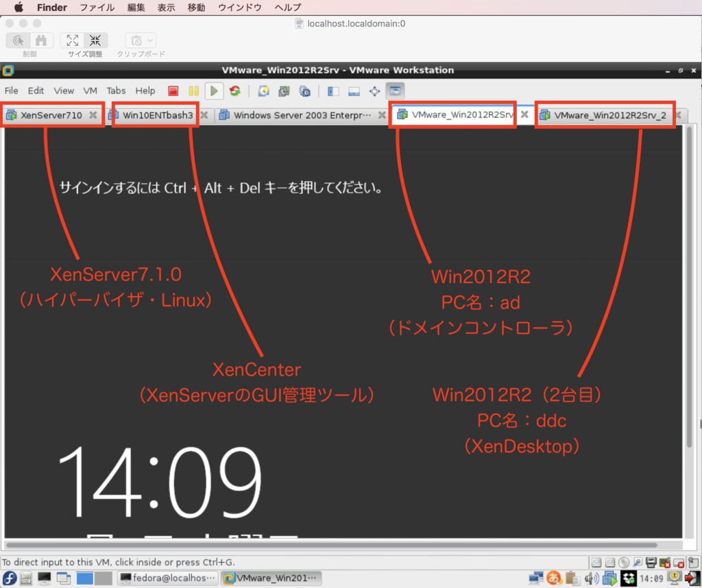Click the Fedora start menu icon
The height and width of the screenshot is (588, 702).
(x=10, y=578)
